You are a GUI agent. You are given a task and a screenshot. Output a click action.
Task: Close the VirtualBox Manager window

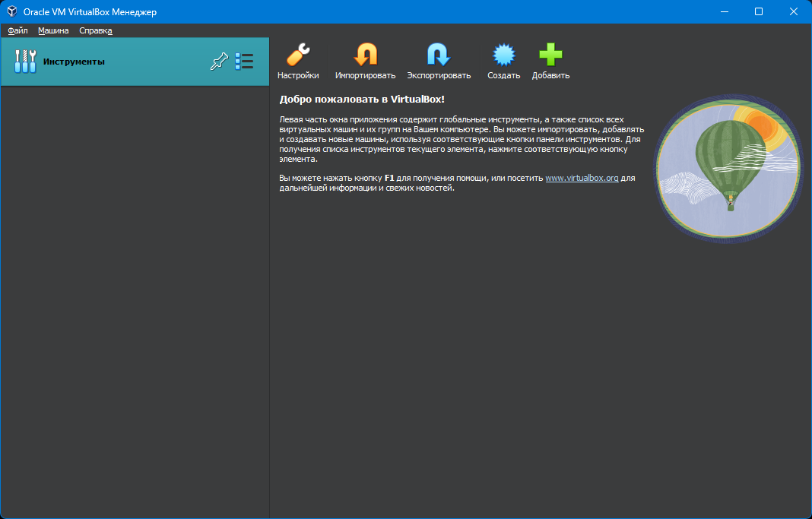coord(793,11)
